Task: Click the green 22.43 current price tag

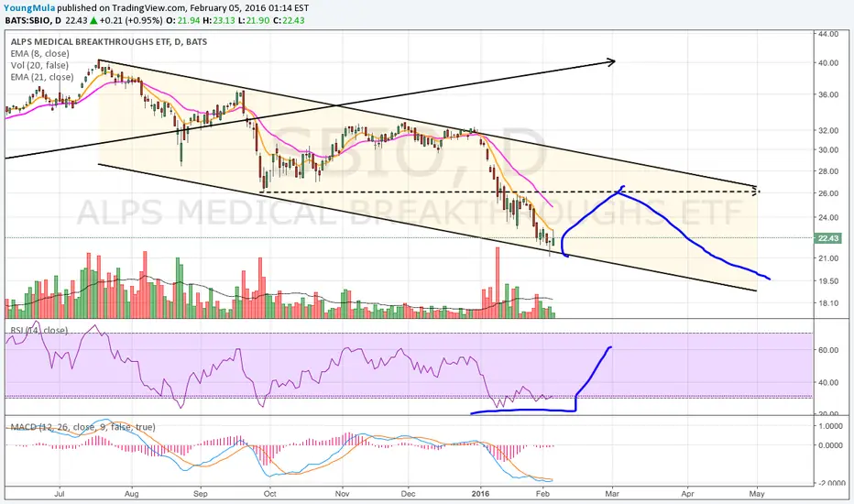Action: (827, 238)
